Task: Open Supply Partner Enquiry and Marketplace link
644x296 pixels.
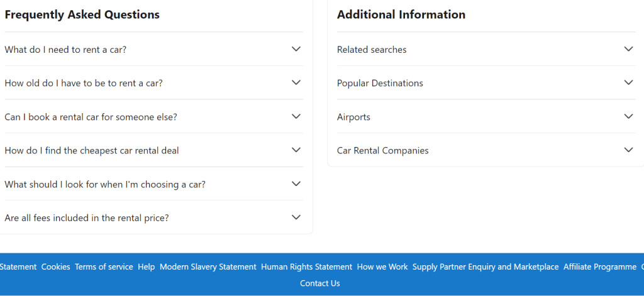Action: click(x=486, y=266)
